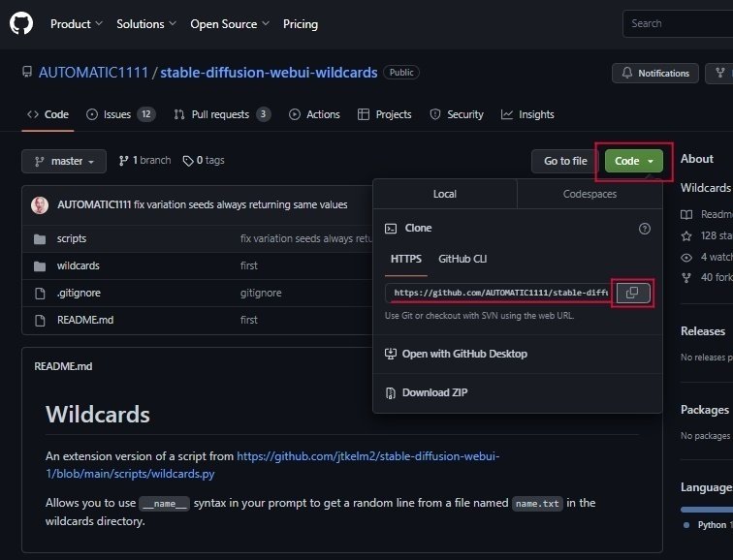Screen dimensions: 733x560
Task: Click the Download ZIP file icon
Action: point(391,393)
